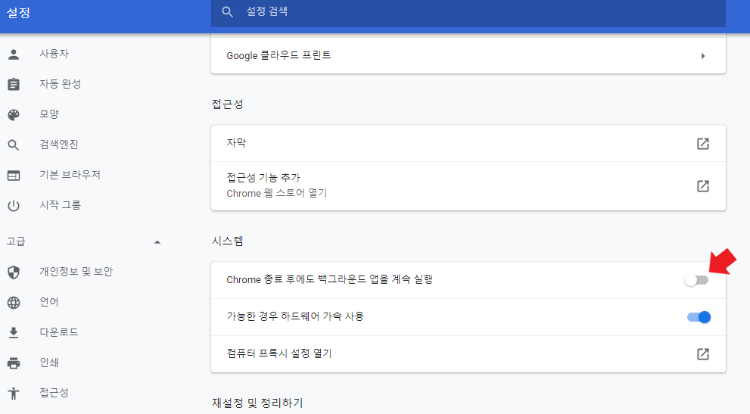Click the magnifier icon in search bar
This screenshot has height=414, width=750.
tap(228, 12)
